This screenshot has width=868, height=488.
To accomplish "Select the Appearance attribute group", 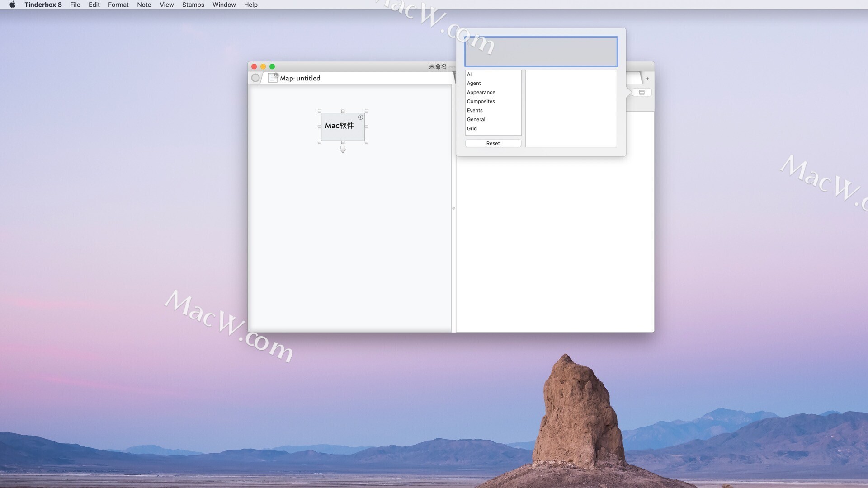I will (x=493, y=92).
